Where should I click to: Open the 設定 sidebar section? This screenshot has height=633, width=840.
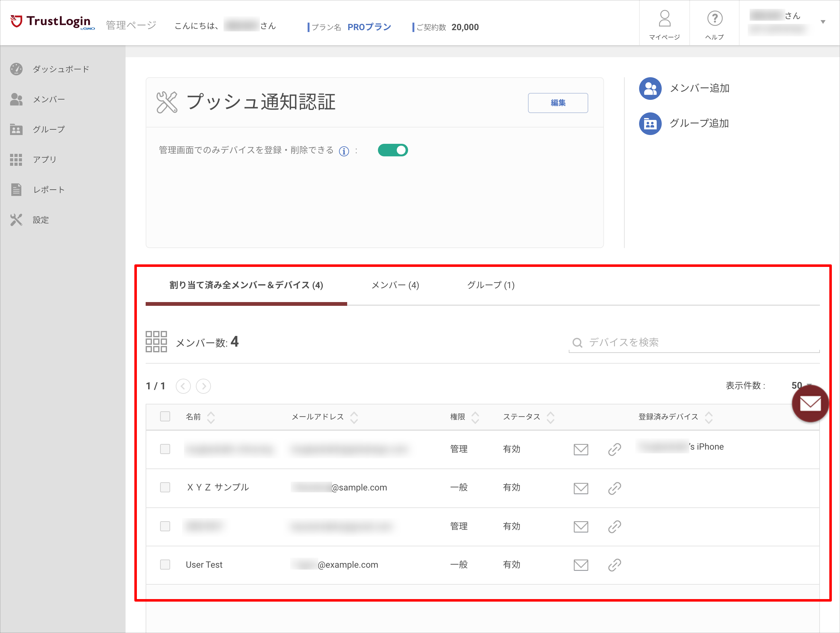(30, 220)
